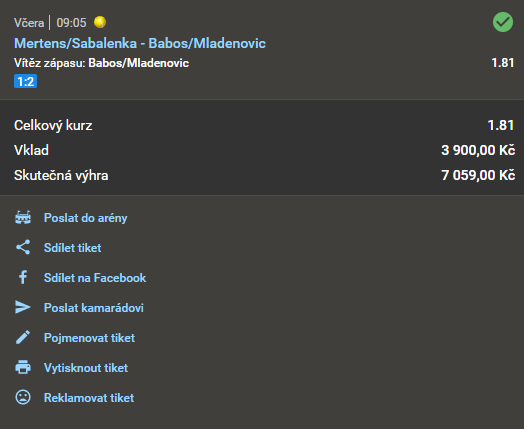Open Reklamovat tiket

[89, 398]
